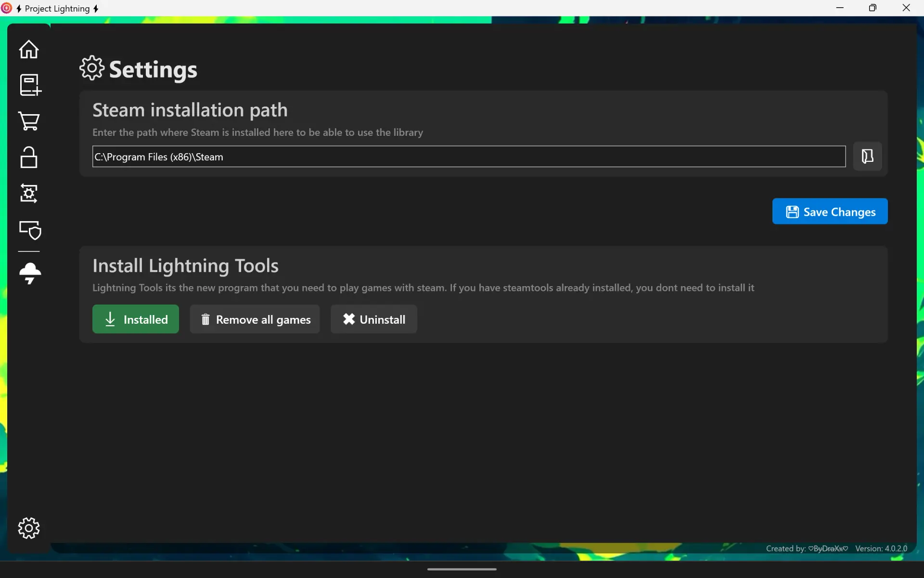Viewport: 924px width, 578px height.
Task: Click Remove all games button
Action: (255, 319)
